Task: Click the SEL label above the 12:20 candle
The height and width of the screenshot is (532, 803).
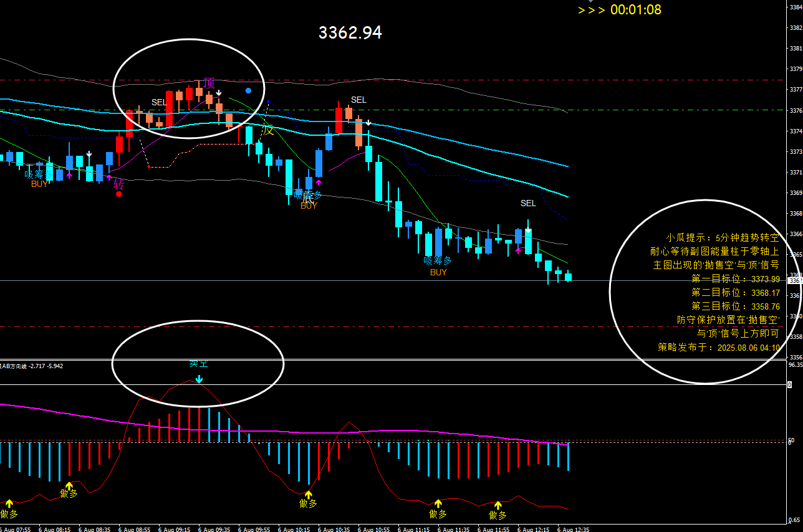Action: tap(528, 203)
